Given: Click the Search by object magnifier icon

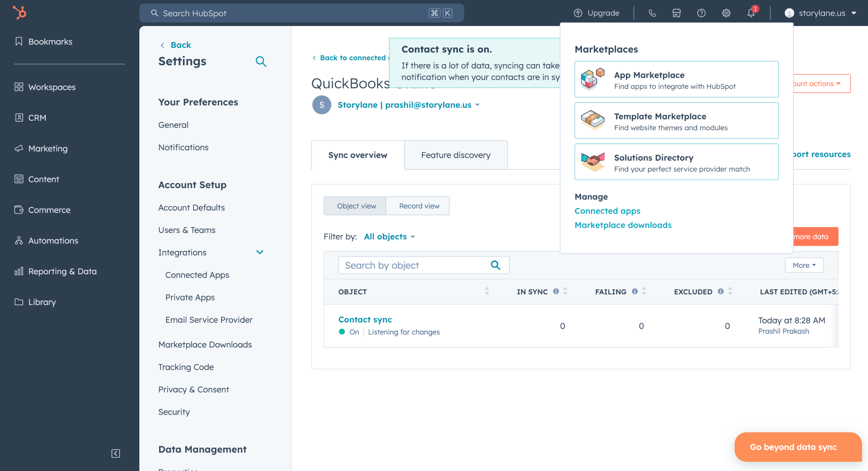Looking at the screenshot, I should click(x=495, y=265).
